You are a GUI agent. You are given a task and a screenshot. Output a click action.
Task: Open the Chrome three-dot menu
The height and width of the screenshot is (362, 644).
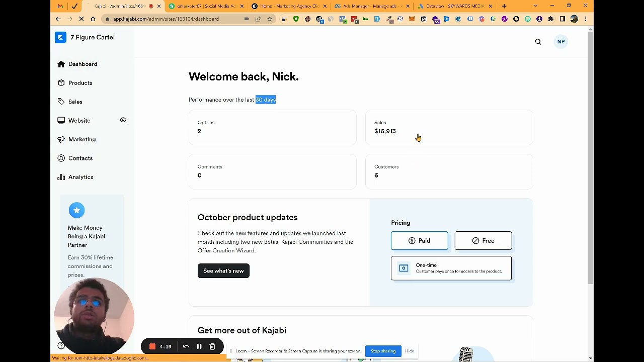point(586,19)
